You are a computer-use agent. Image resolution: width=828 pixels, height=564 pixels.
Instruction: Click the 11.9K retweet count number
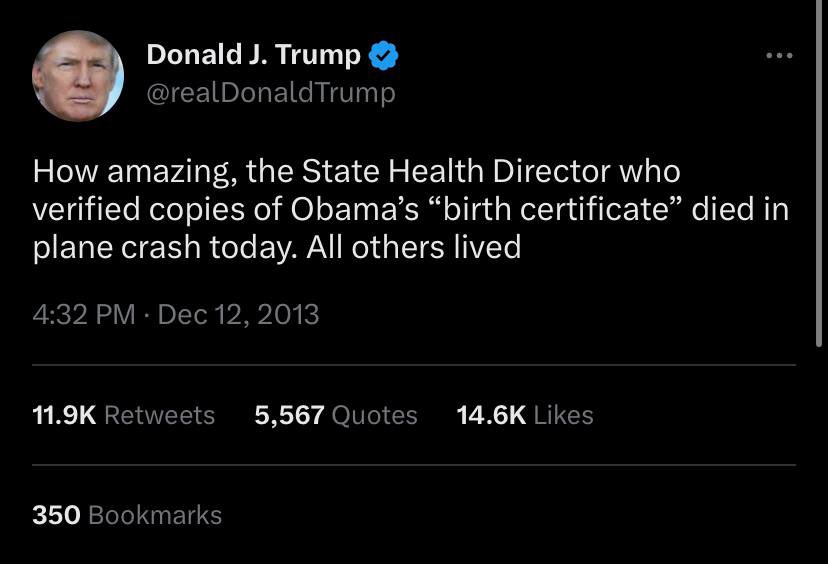point(64,415)
